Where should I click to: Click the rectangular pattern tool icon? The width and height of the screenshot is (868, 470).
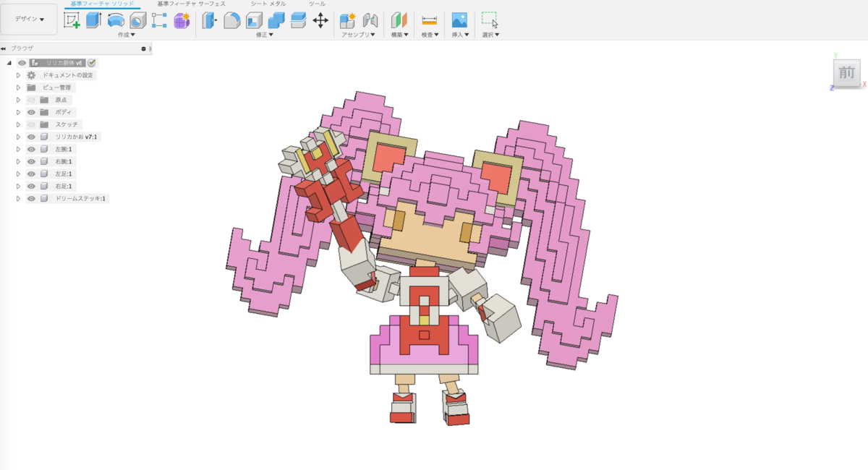click(159, 20)
